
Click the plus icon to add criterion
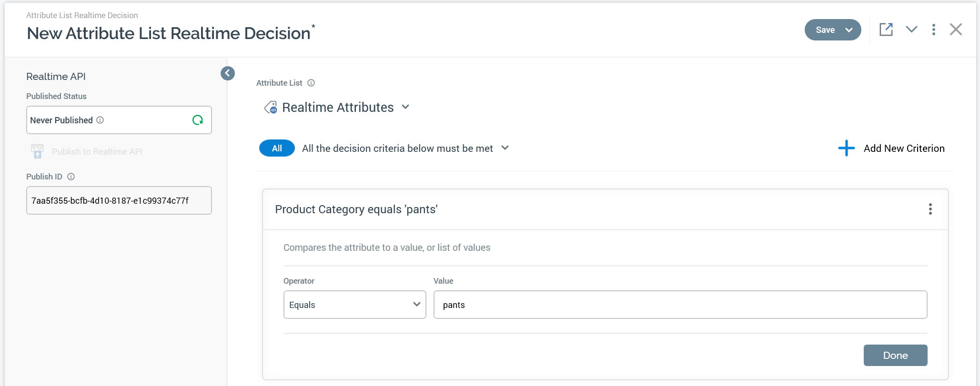(x=846, y=148)
